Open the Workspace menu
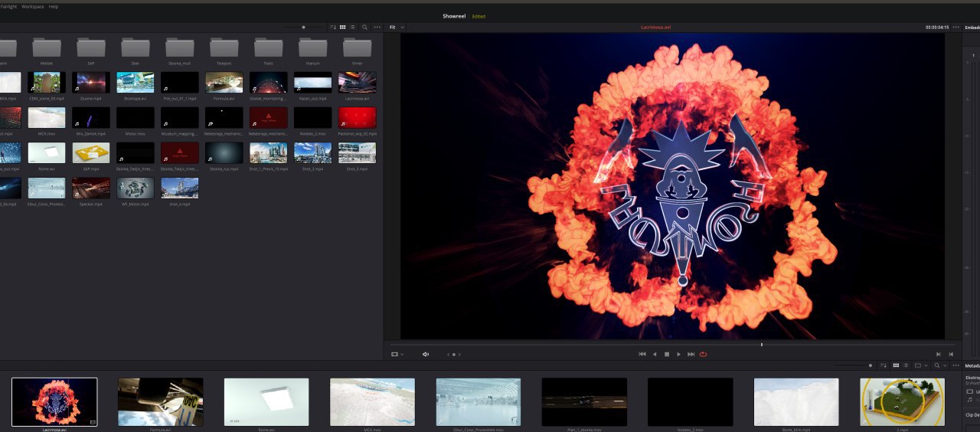The height and width of the screenshot is (432, 980). (x=32, y=6)
